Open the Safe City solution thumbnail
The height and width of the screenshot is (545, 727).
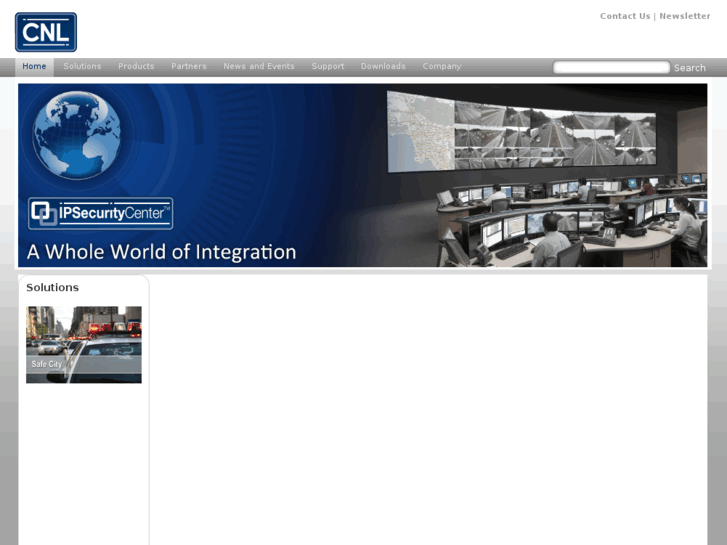click(84, 345)
